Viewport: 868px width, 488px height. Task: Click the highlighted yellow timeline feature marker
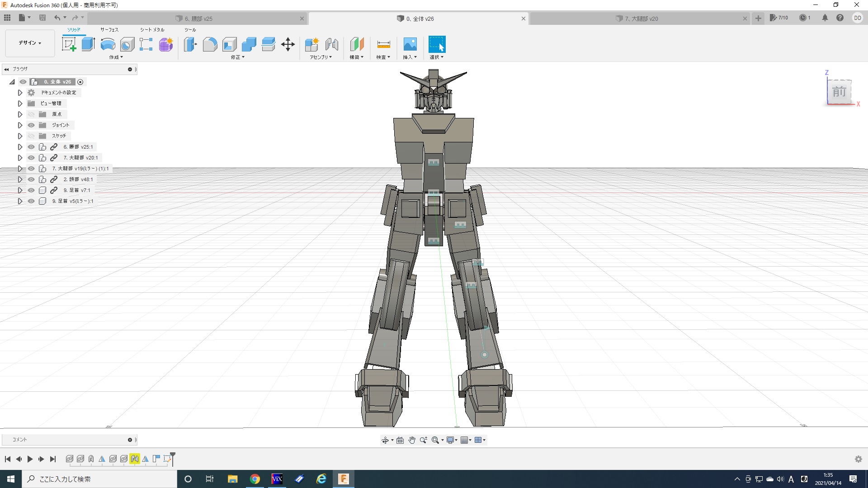134,459
